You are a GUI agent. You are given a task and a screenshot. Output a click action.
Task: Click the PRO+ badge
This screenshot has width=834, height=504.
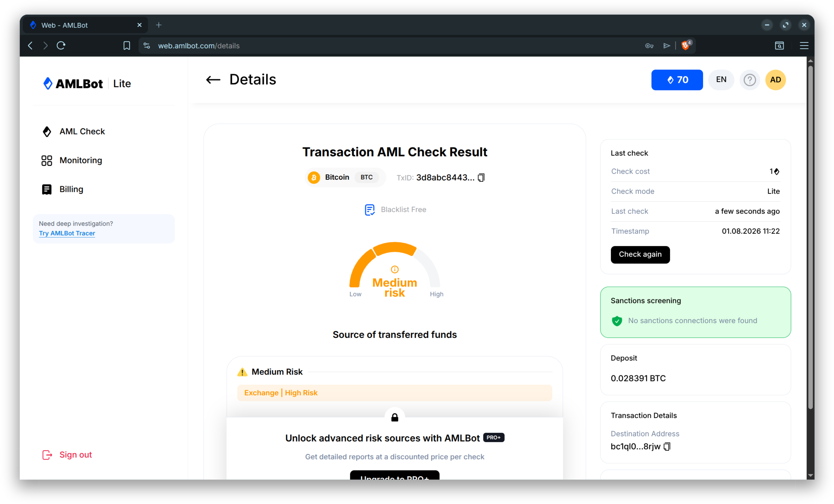pos(493,438)
